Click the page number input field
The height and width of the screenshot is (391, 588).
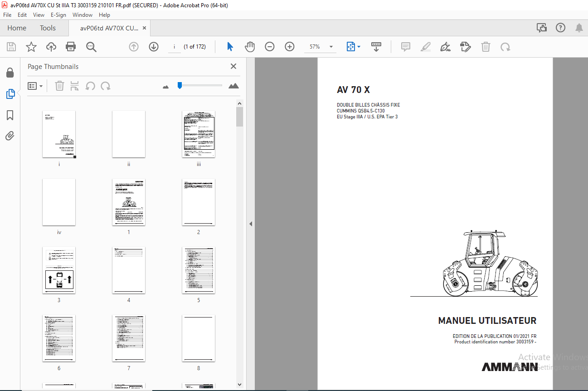(x=174, y=47)
